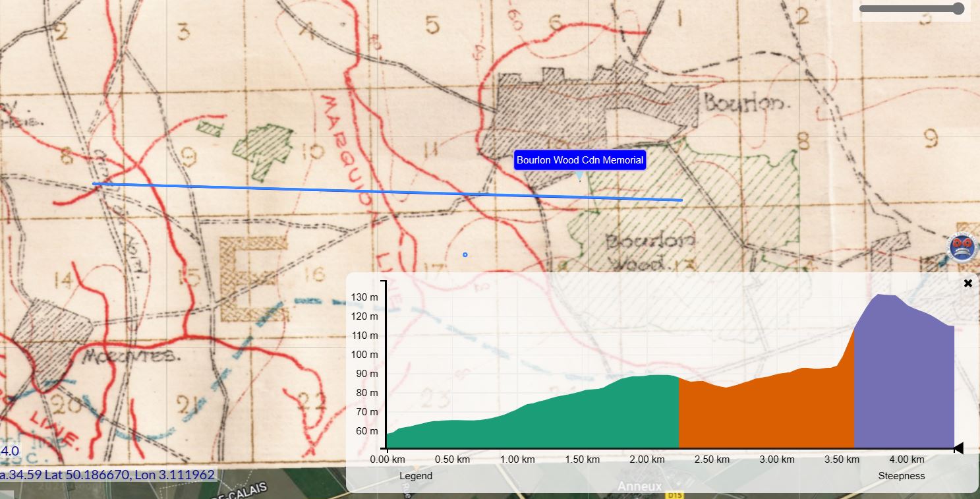
Task: Click the small blue circle map marker
Action: [465, 254]
